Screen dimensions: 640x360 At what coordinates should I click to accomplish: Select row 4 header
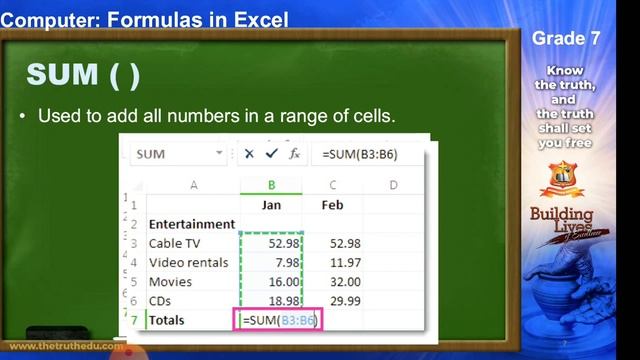(134, 262)
